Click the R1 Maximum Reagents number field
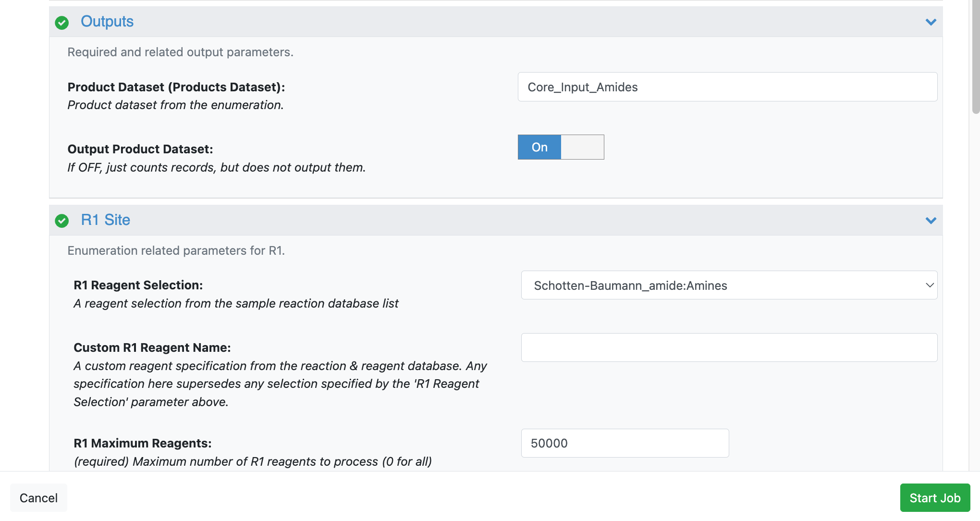Viewport: 980px width, 521px height. point(625,443)
